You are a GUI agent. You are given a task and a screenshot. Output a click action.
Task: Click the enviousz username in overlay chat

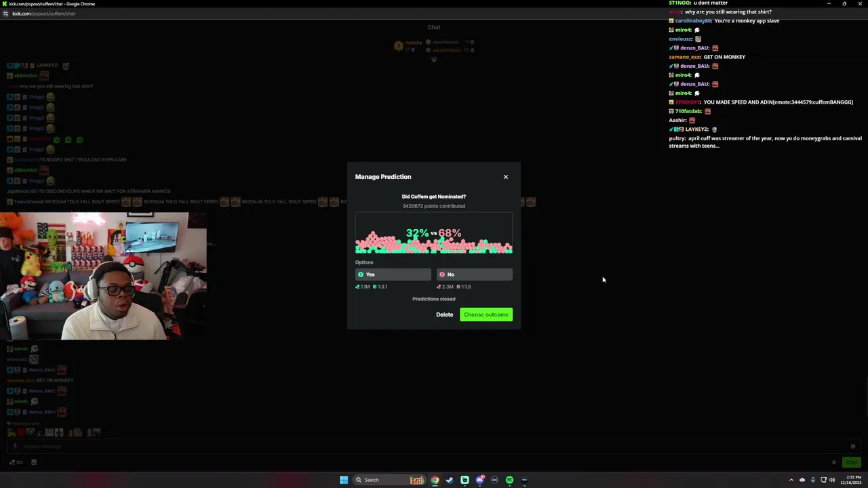[681, 39]
